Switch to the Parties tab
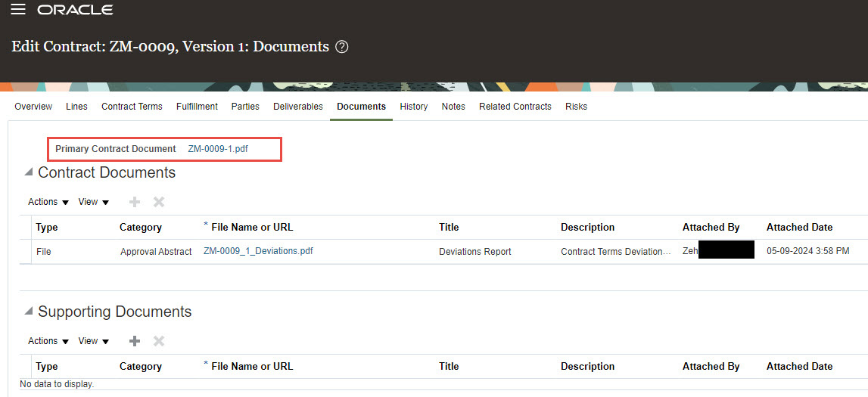The height and width of the screenshot is (397, 868). coord(245,106)
